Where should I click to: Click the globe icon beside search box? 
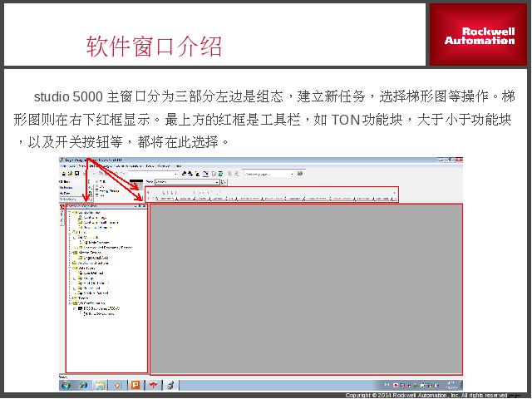pyautogui.click(x=300, y=174)
